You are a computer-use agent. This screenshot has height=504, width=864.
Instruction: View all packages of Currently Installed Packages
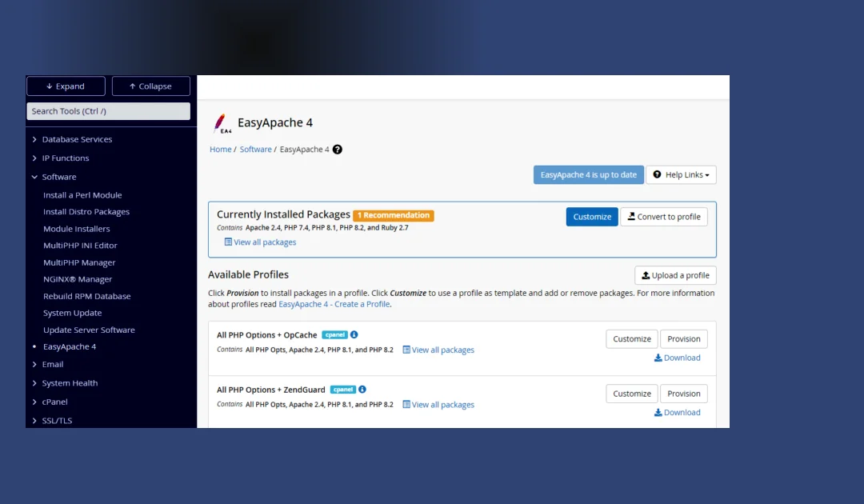[x=260, y=242]
